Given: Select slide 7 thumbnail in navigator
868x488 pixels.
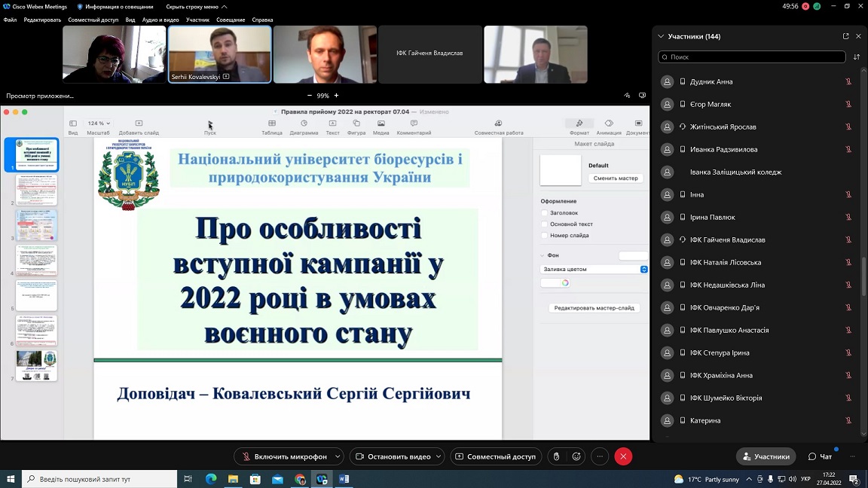Looking at the screenshot, I should pyautogui.click(x=36, y=365).
